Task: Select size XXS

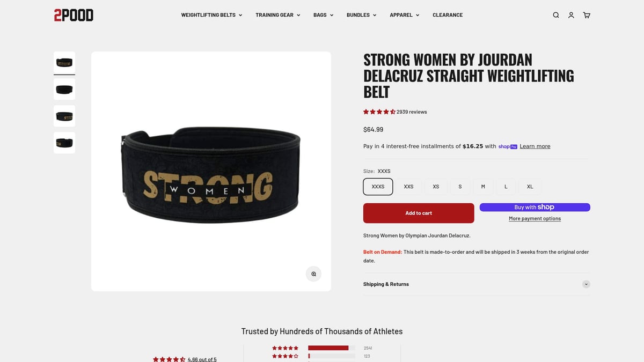Action: (x=408, y=187)
